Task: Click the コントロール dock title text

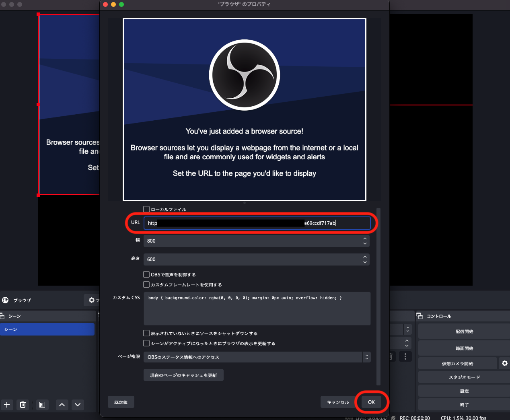Action: click(439, 316)
